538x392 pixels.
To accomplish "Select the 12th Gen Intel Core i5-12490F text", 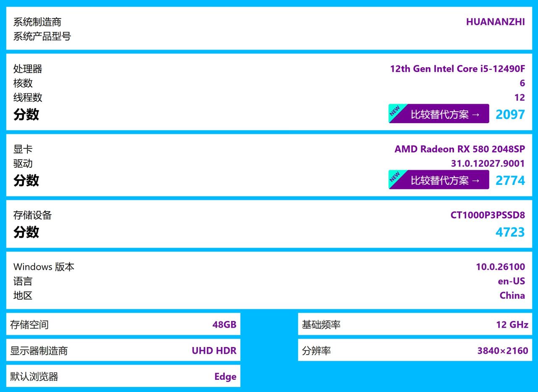I will pos(458,69).
